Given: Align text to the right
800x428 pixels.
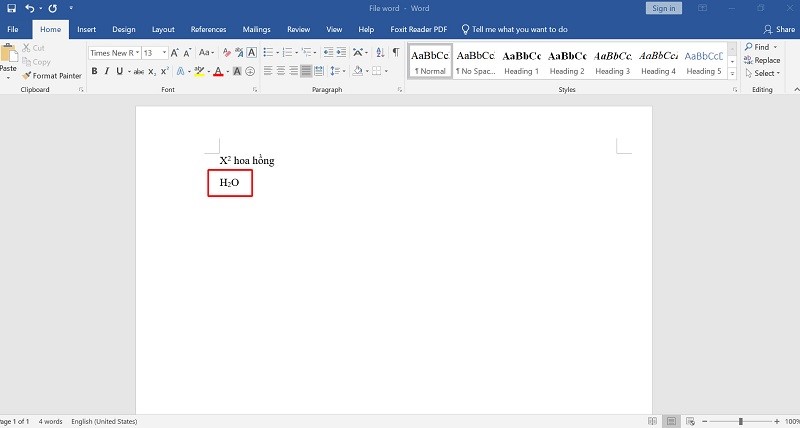Looking at the screenshot, I should [x=293, y=71].
